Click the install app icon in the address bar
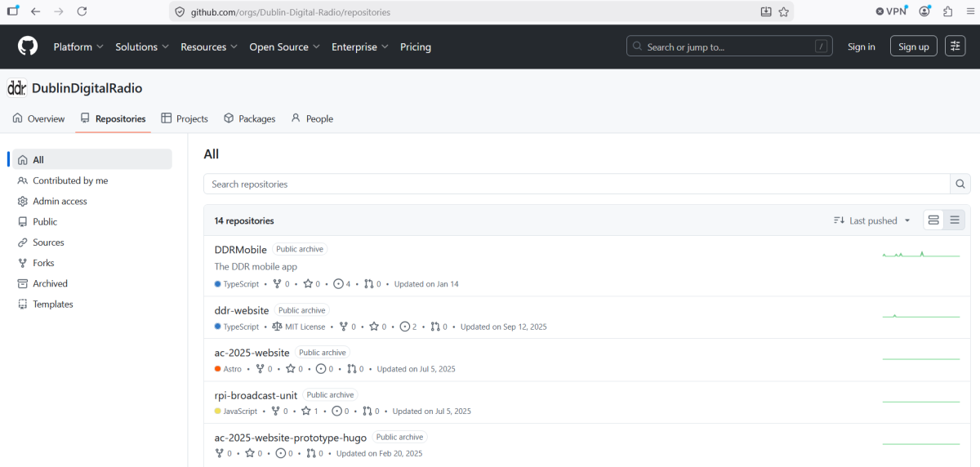 point(766,12)
